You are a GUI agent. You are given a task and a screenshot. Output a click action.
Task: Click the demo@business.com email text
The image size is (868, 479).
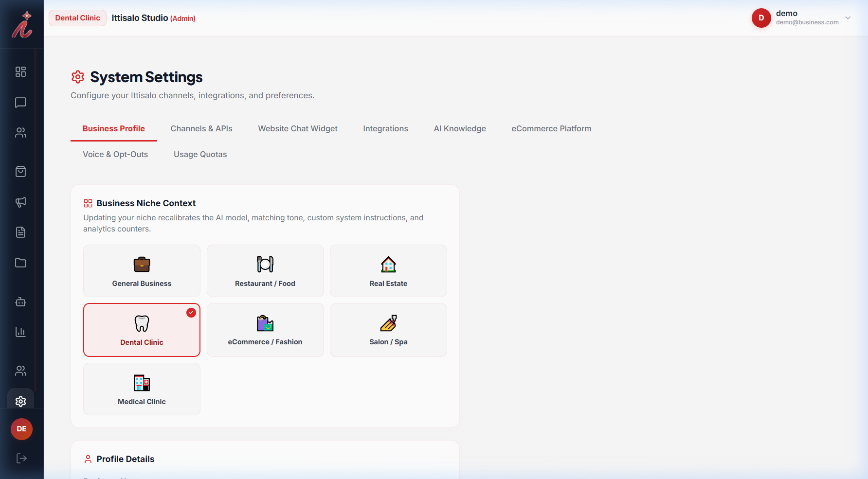tap(807, 22)
